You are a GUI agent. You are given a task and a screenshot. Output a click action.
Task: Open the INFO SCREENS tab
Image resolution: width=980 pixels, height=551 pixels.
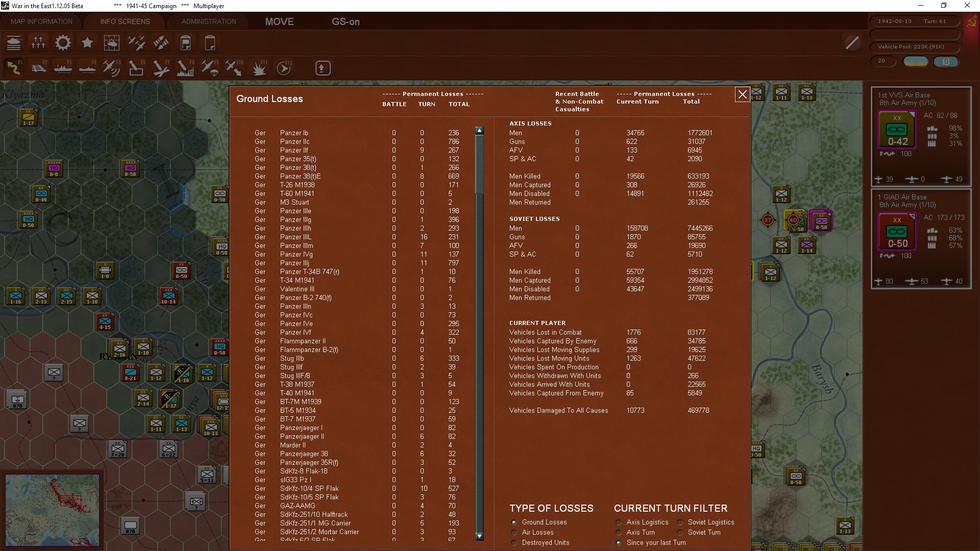[x=125, y=21]
